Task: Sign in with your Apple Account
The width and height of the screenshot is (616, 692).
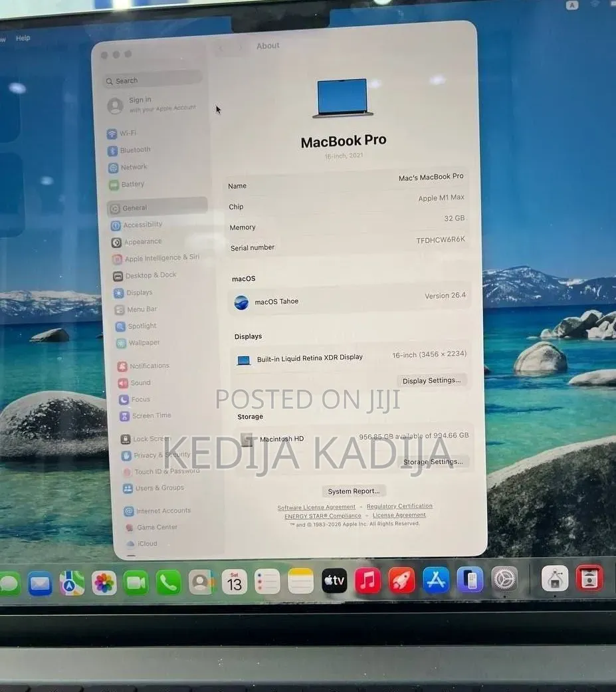Action: pos(152,104)
